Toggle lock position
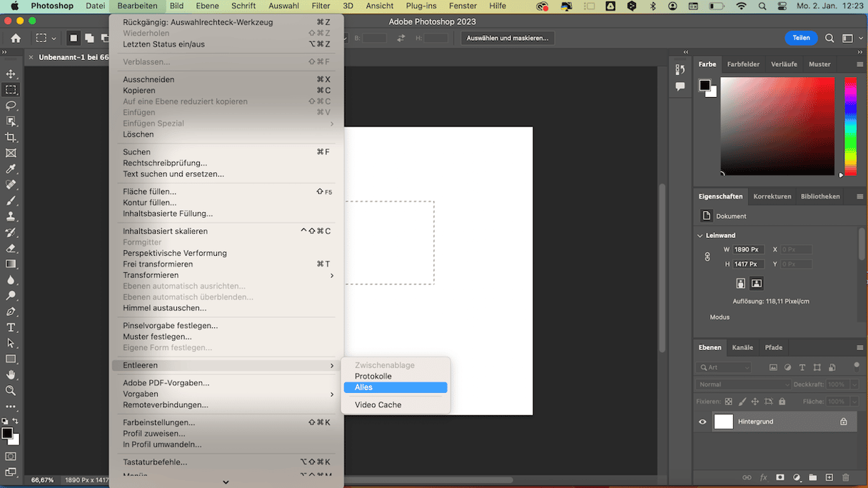 pos(755,402)
